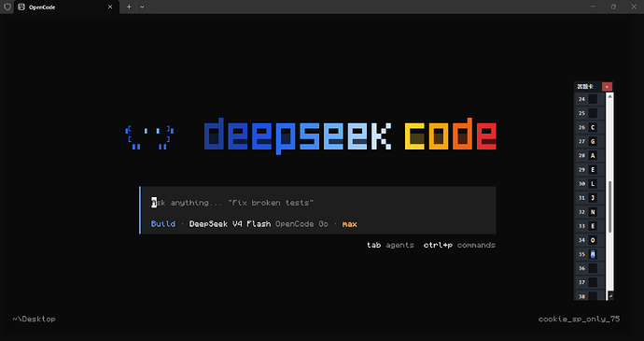Maximize the terminal window

tap(613, 7)
